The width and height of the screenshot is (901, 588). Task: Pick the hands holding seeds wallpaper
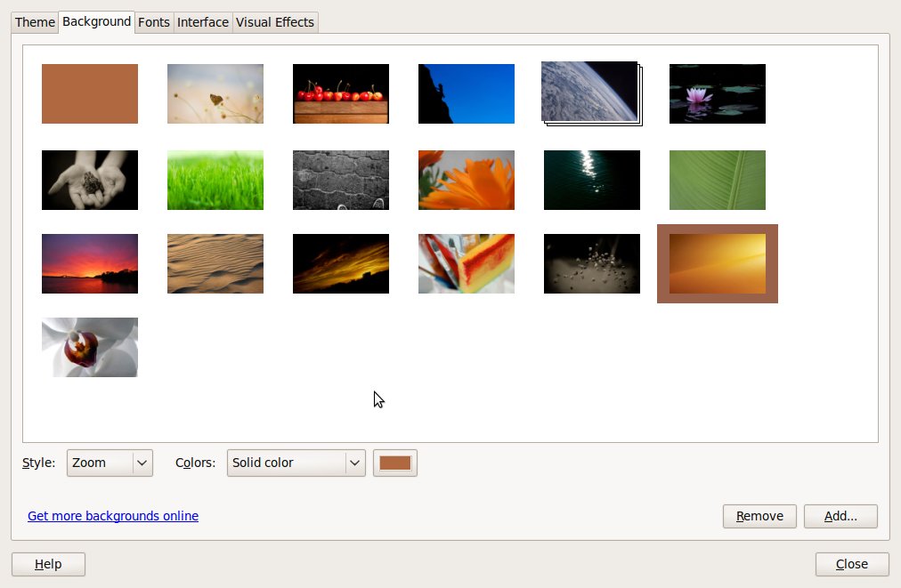[90, 181]
